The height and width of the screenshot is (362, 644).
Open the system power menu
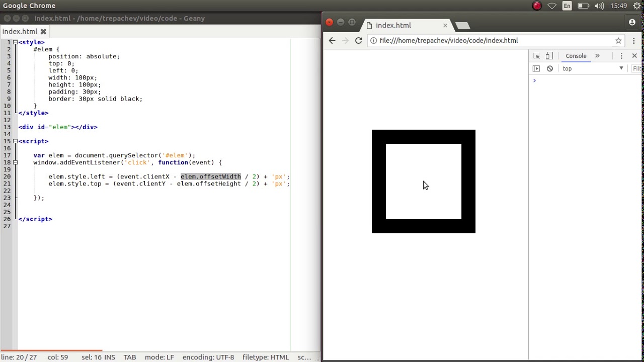(x=637, y=6)
